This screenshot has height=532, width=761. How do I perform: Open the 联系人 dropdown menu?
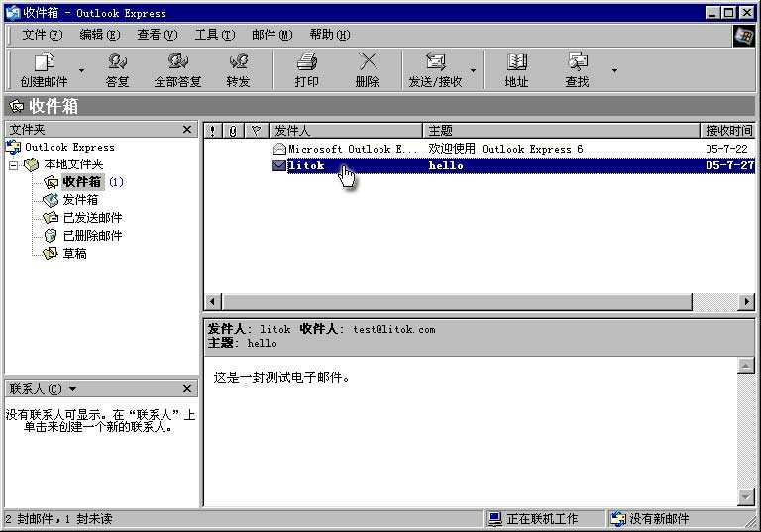click(72, 389)
